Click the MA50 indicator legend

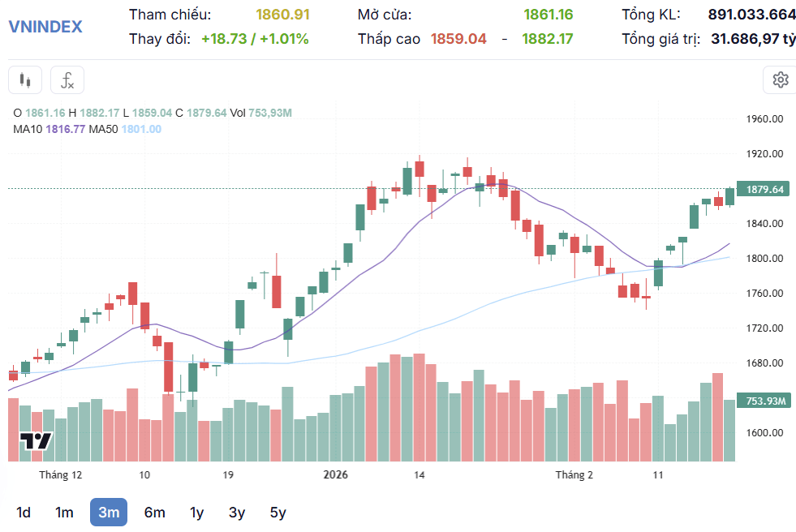(126, 129)
